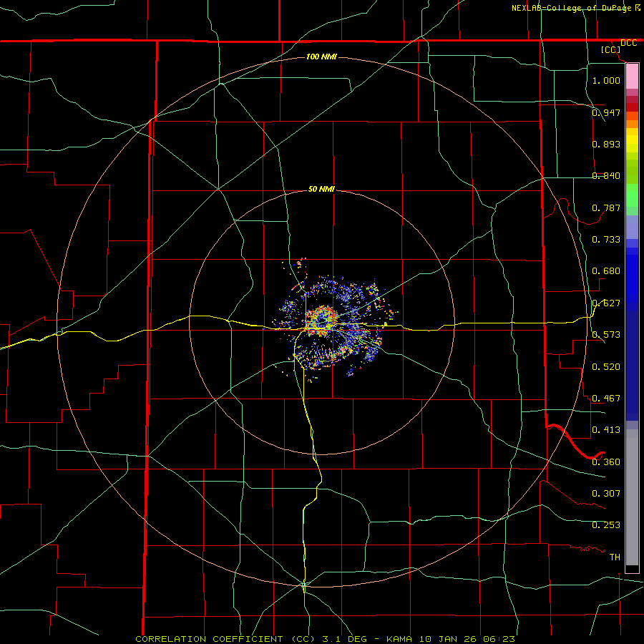Viewport: 644px width, 644px height.
Task: Select the 0.253 legend value
Action: coord(606,525)
